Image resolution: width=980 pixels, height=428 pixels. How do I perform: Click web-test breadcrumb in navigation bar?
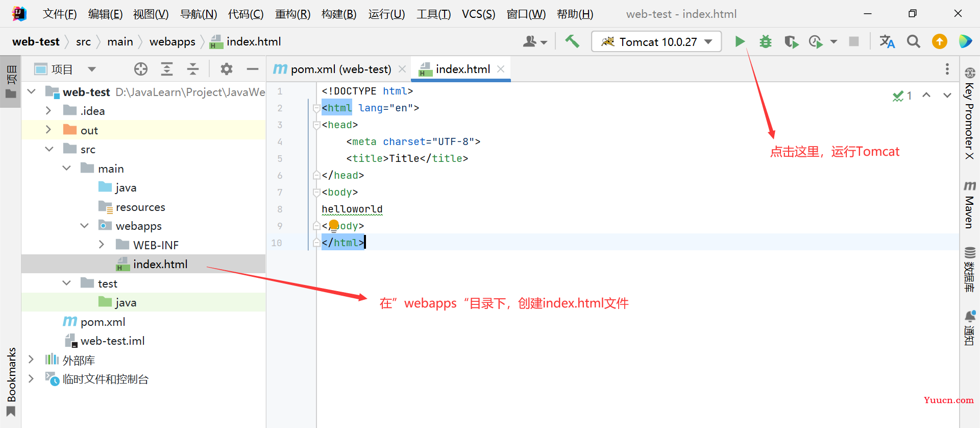pyautogui.click(x=36, y=41)
